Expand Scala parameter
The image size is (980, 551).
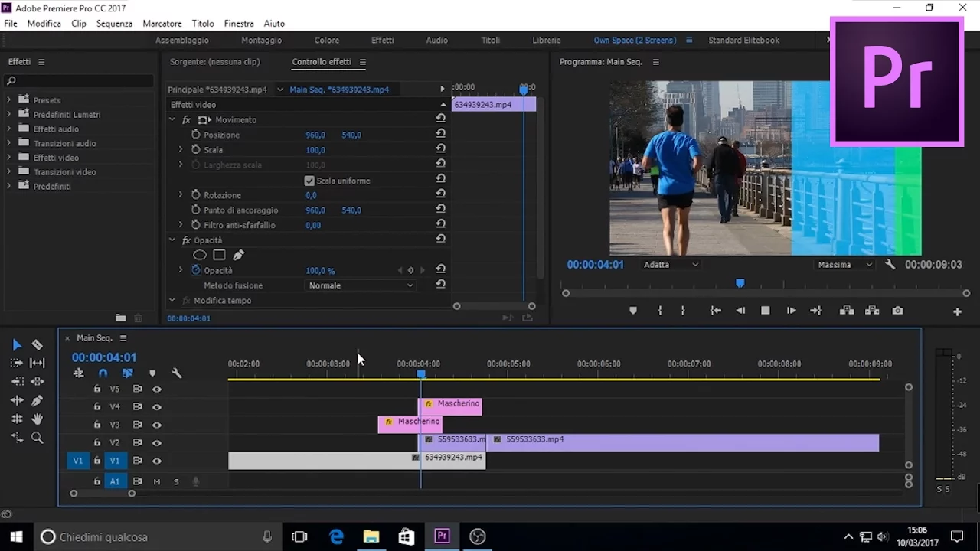[181, 150]
